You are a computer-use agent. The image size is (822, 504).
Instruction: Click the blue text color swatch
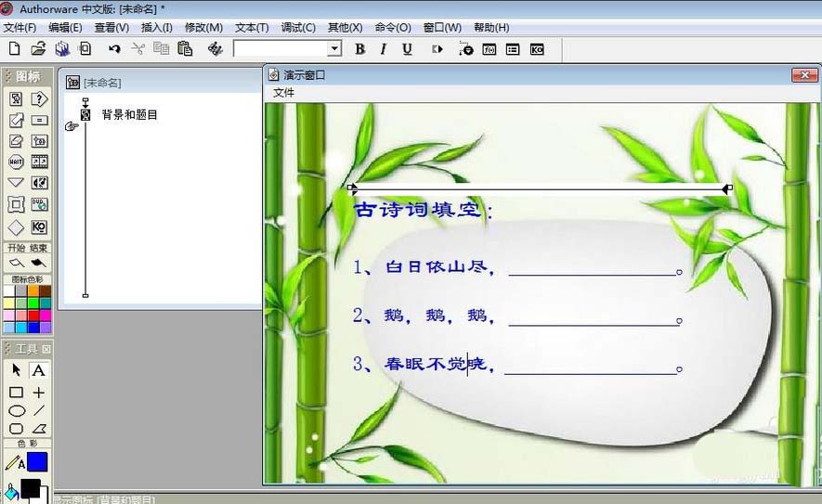[x=37, y=462]
